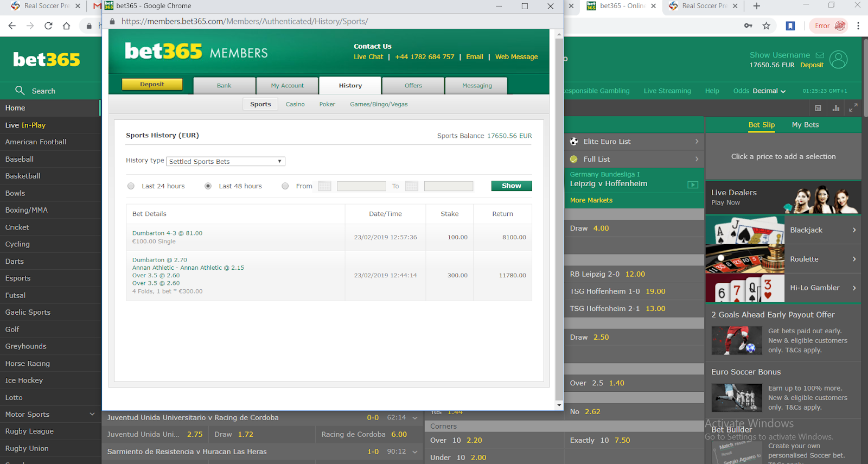Click the bet365 MEMBERS logo in the popup
This screenshot has height=464, width=868.
coord(196,52)
